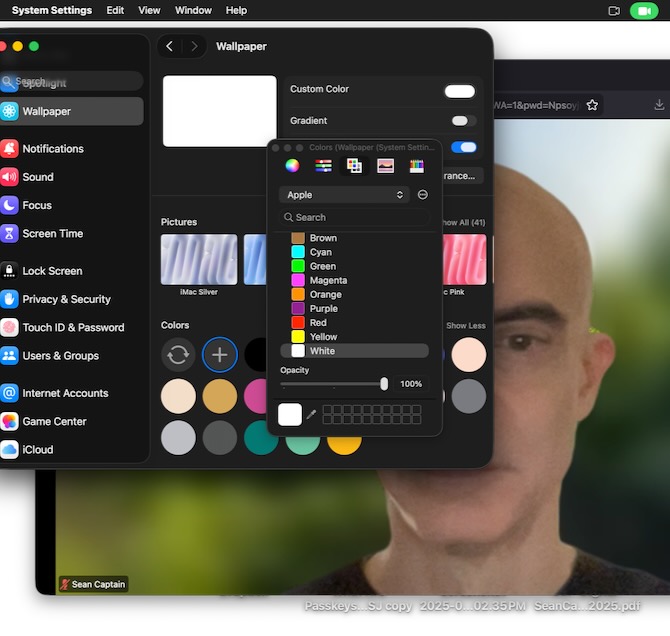
Task: Toggle the blue switch below Gradient
Action: click(464, 147)
